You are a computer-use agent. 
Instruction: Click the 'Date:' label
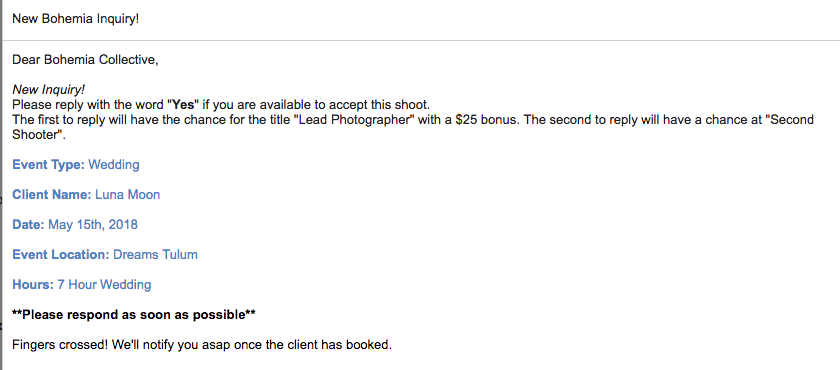pyautogui.click(x=28, y=225)
